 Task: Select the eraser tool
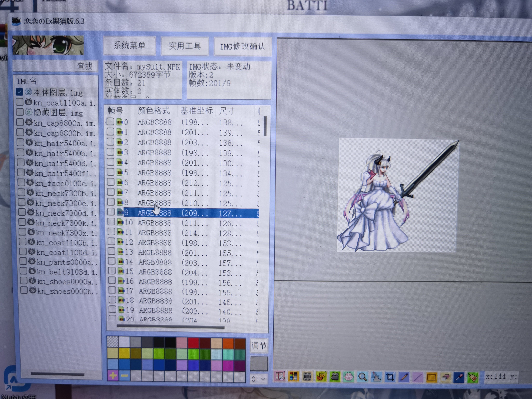point(445,378)
